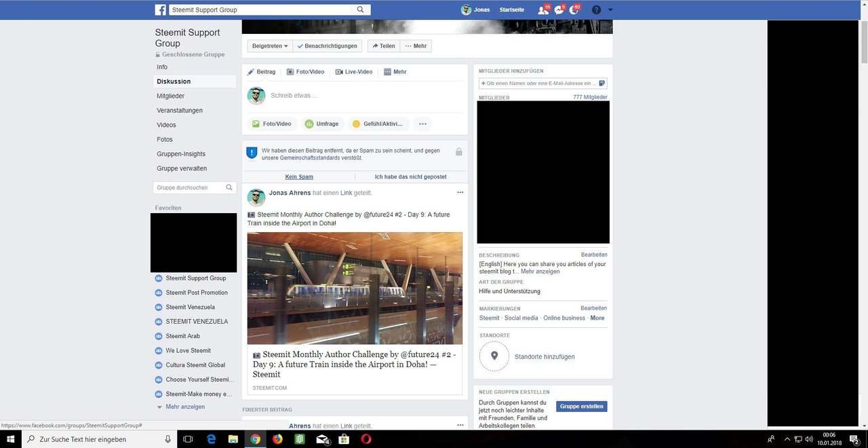
Task: Open the help question mark icon
Action: point(596,10)
